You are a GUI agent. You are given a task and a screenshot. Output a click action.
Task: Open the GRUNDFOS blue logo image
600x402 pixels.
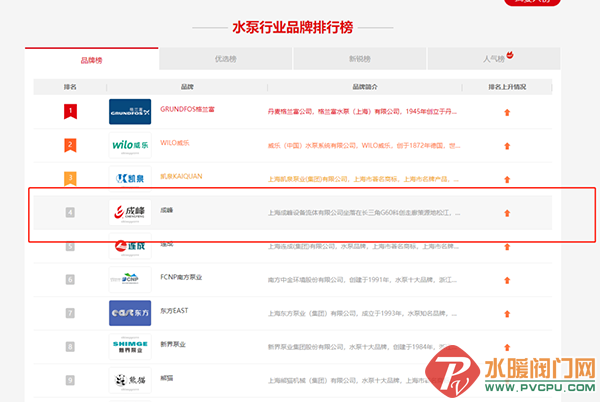tap(130, 112)
